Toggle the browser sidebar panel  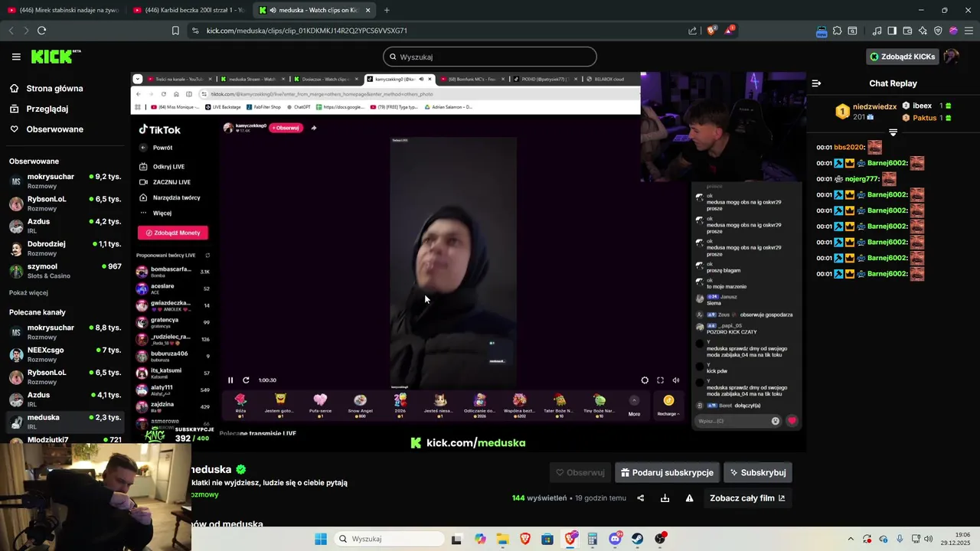892,31
